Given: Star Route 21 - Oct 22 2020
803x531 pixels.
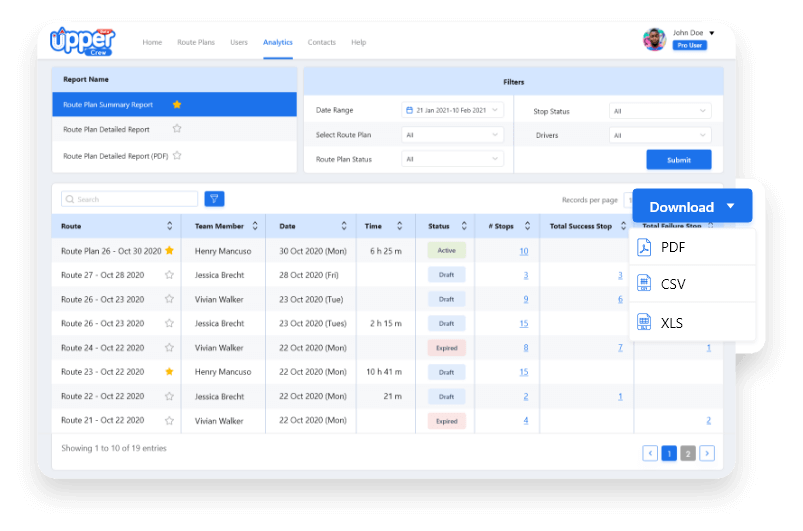Looking at the screenshot, I should (170, 420).
